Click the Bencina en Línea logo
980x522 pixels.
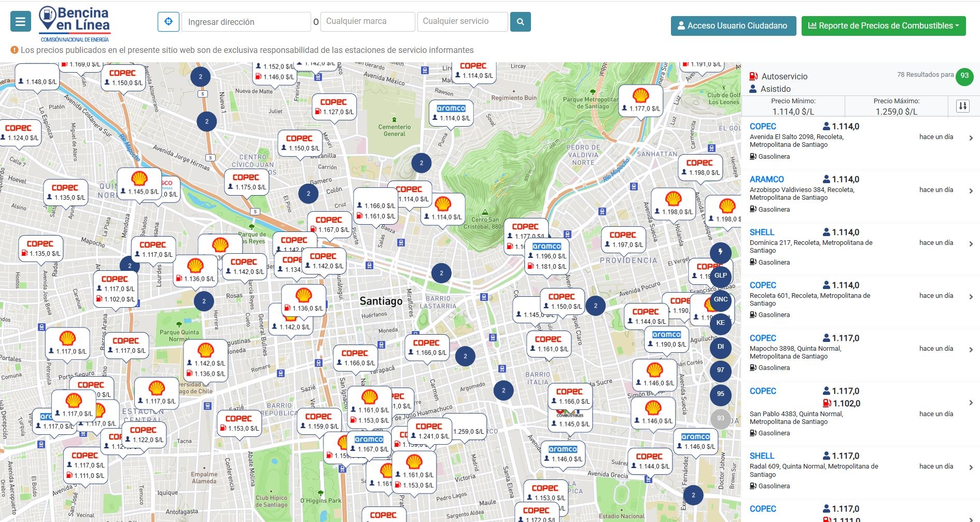75,24
